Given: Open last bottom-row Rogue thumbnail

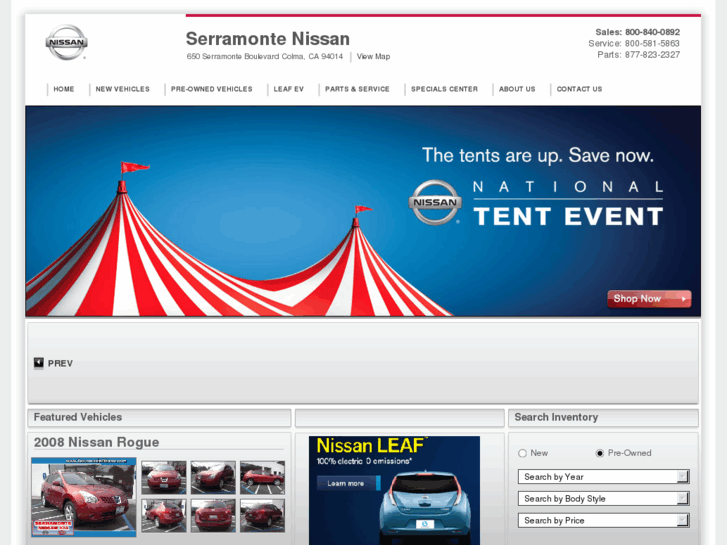Looking at the screenshot, I should [x=262, y=515].
